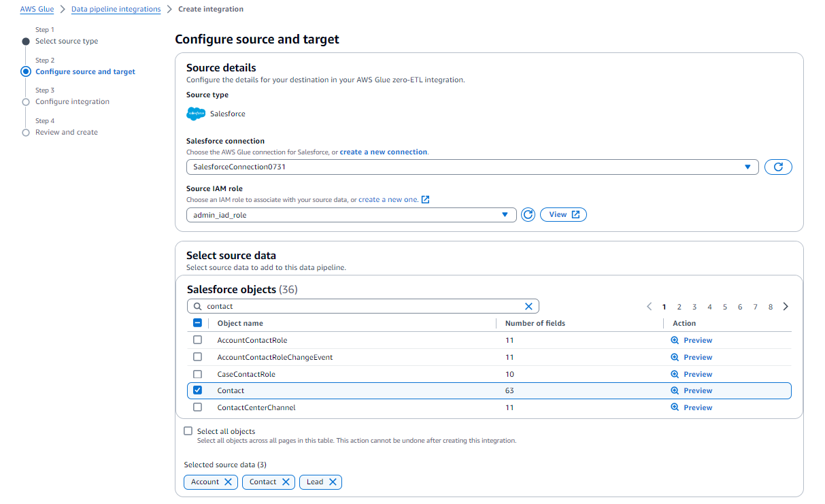This screenshot has height=504, width=825.
Task: Open the Salesforce connection dropdown
Action: (x=747, y=167)
